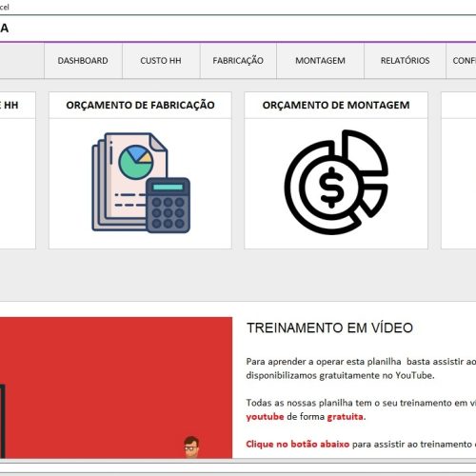This screenshot has width=476, height=476.
Task: Click the ORÇAMENTO DE MONTAGEM card title
Action: pos(336,105)
